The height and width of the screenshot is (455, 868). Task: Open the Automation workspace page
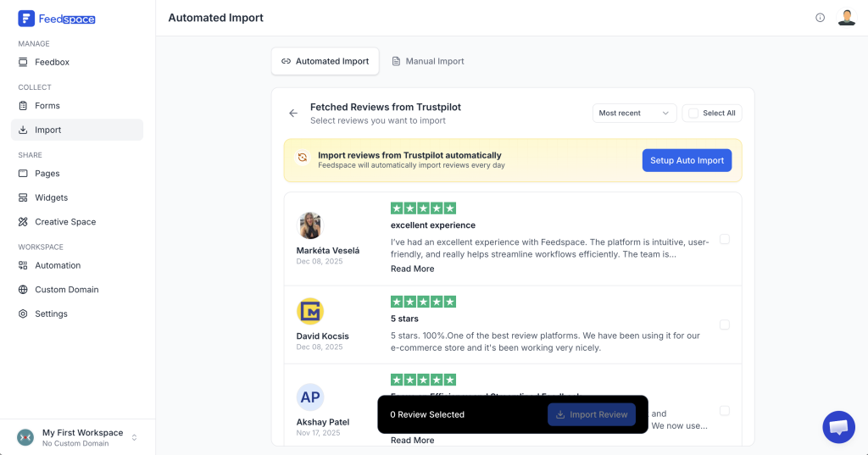[58, 265]
